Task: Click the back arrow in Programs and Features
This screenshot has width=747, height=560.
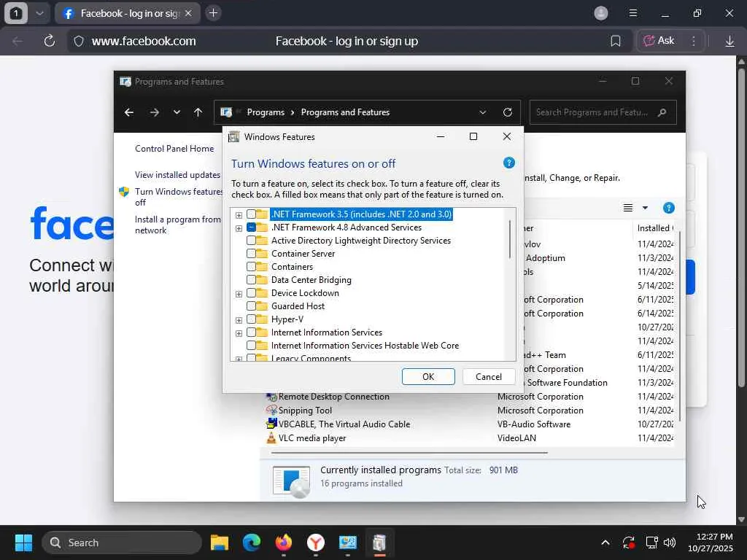Action: point(129,112)
